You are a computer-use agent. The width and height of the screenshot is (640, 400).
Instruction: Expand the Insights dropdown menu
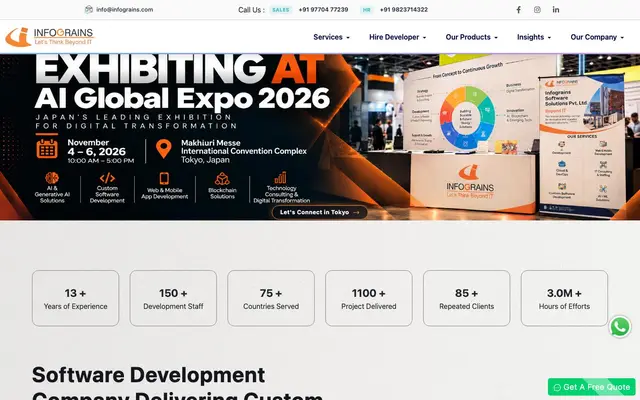(534, 37)
